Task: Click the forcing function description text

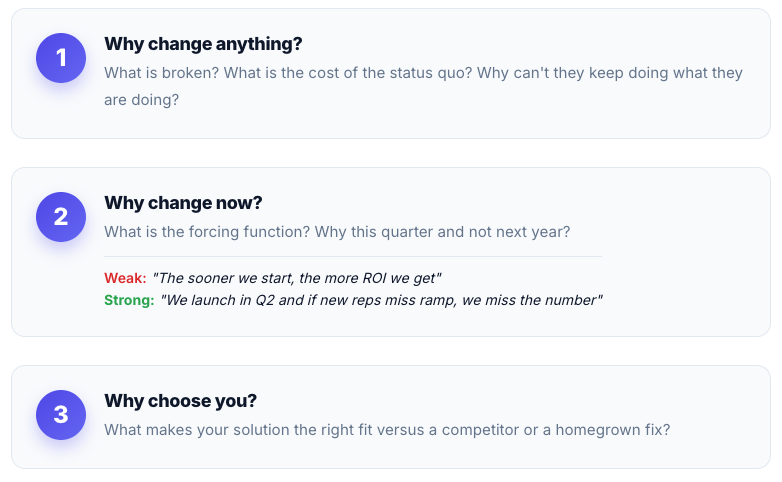Action: point(337,232)
